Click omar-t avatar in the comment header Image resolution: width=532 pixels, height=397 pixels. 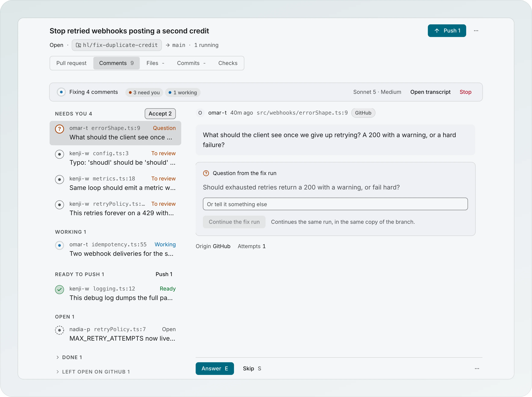pos(200,113)
